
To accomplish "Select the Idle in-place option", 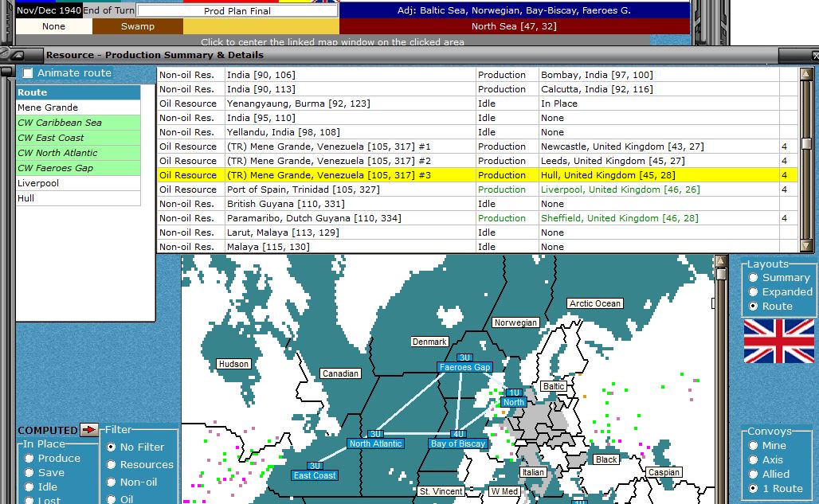I will [x=29, y=486].
